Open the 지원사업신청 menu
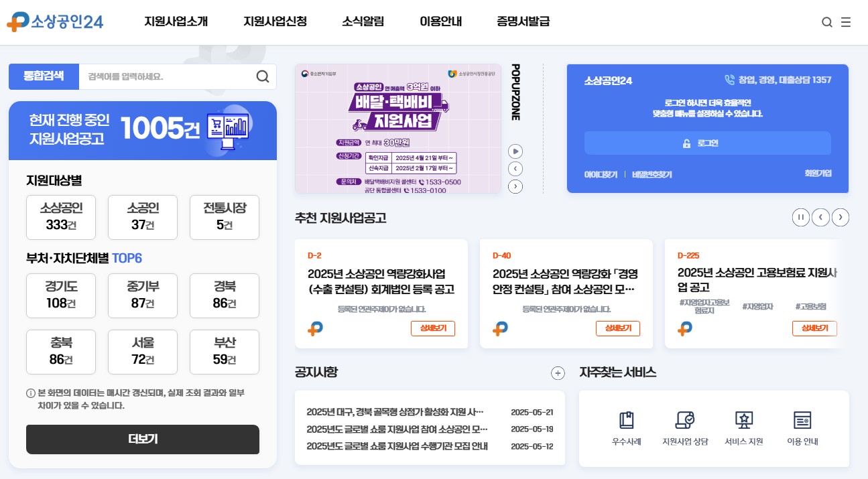This screenshot has width=868, height=479. 275,21
